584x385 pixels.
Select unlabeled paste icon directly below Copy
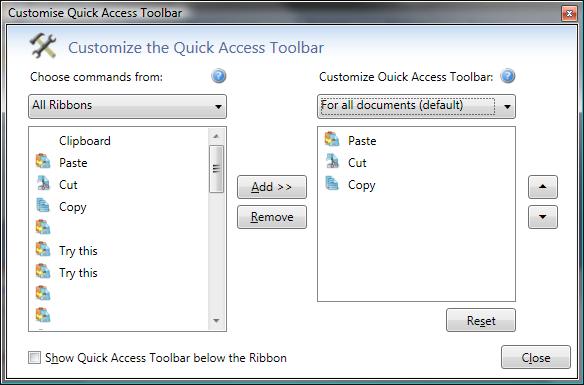tap(43, 227)
